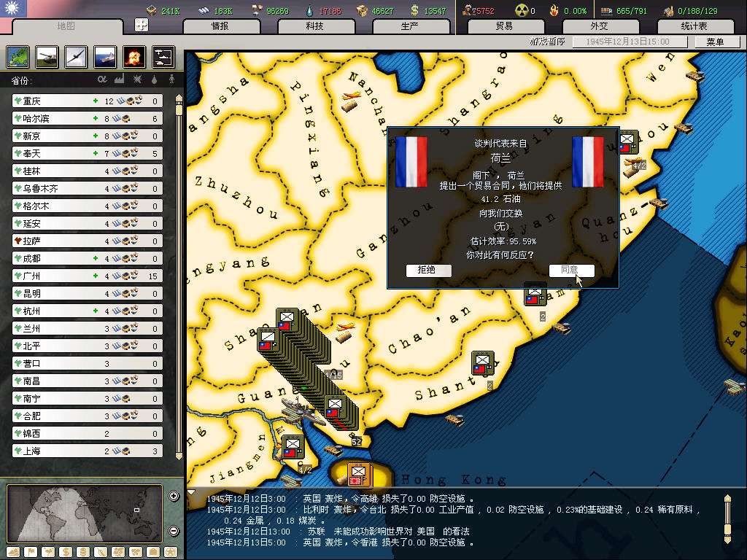747x560 pixels.
Task: Click the crosshair center-map icon
Action: tap(142, 25)
